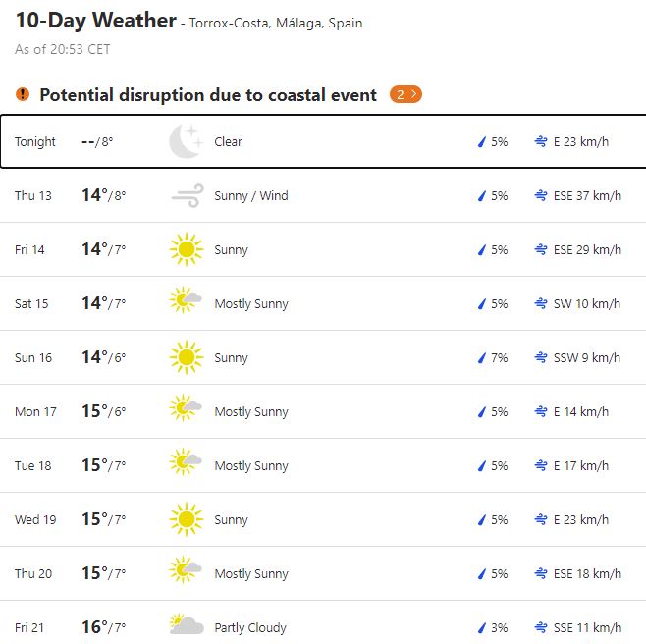Click the mostly sunny icon for Sat 15
The height and width of the screenshot is (644, 646).
point(186,303)
